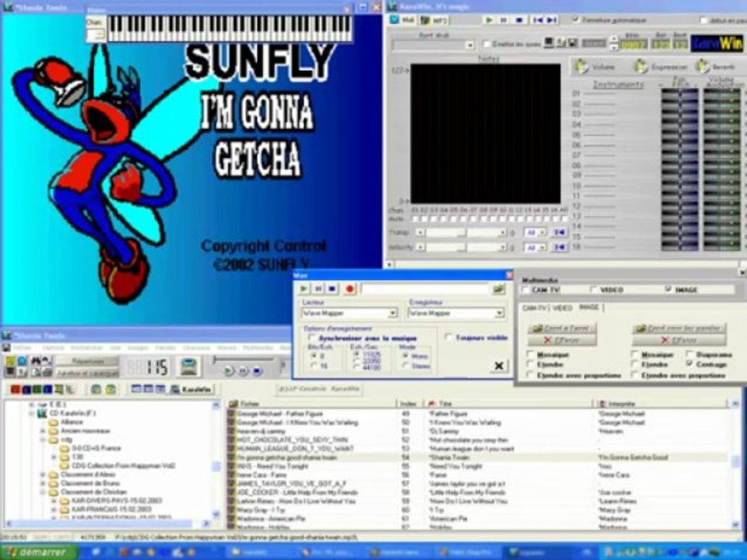
Task: Click the démarrer Start button
Action: tap(39, 552)
